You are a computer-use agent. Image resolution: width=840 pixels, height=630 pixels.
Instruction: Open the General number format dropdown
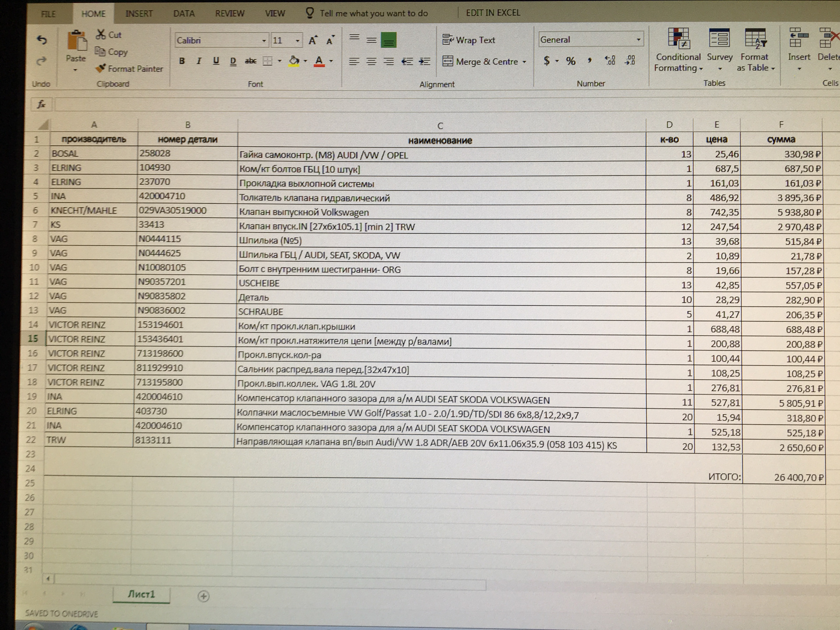(x=638, y=40)
